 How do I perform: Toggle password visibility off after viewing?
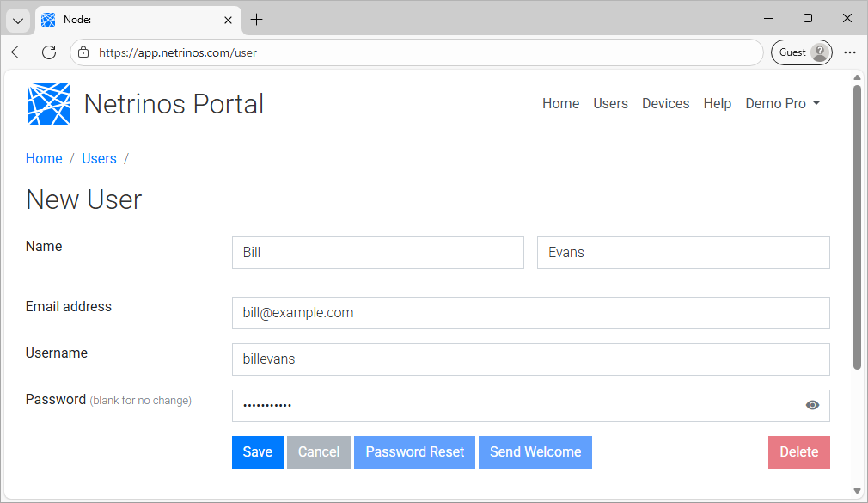pyautogui.click(x=812, y=405)
